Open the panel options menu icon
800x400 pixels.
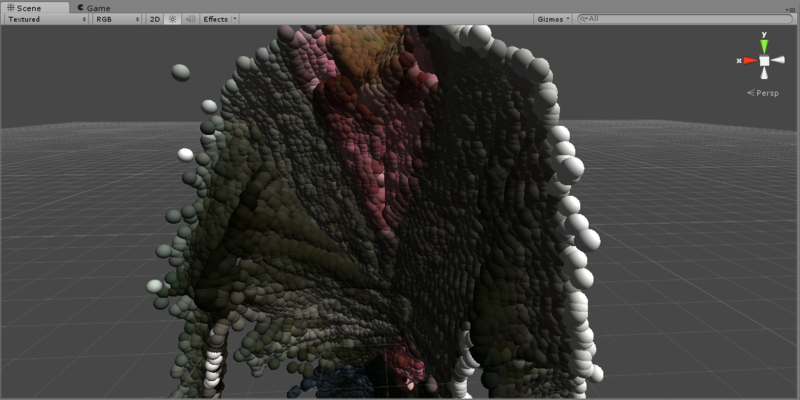(x=790, y=9)
